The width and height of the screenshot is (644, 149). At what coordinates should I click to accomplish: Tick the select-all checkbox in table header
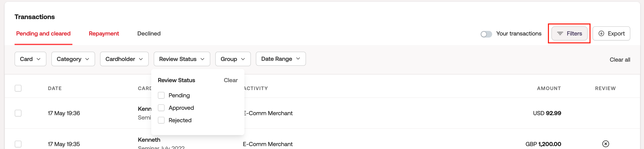pyautogui.click(x=18, y=88)
